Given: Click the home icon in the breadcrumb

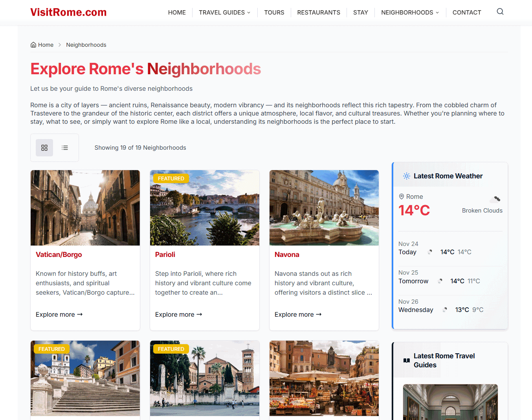Looking at the screenshot, I should [x=33, y=44].
